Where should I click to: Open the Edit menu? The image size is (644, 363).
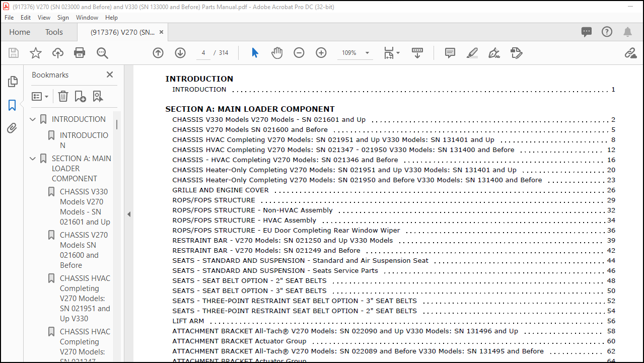[x=26, y=17]
